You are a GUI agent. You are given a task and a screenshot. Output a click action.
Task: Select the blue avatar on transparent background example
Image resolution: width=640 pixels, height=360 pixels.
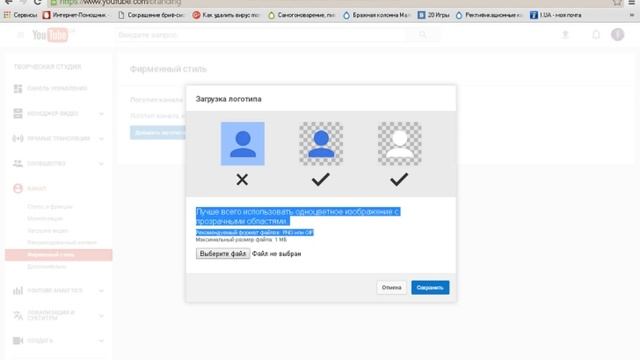click(321, 144)
